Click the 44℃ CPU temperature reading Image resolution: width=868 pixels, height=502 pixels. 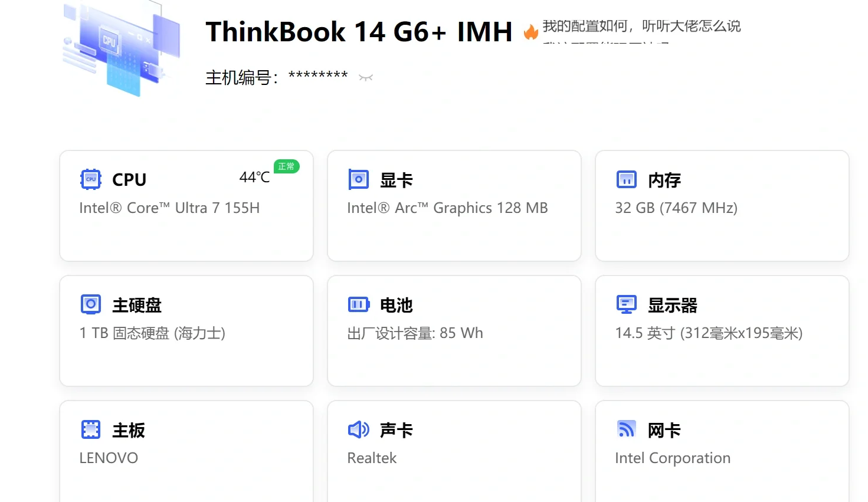coord(254,178)
